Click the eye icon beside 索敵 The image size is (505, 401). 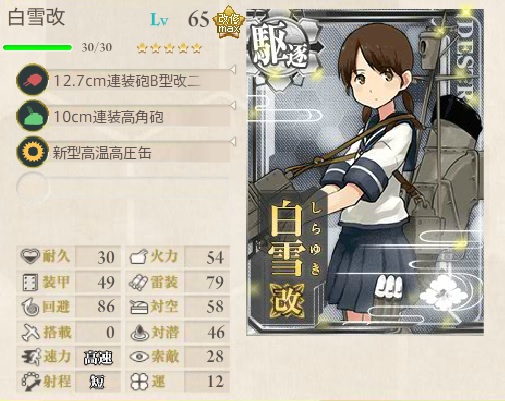(139, 357)
